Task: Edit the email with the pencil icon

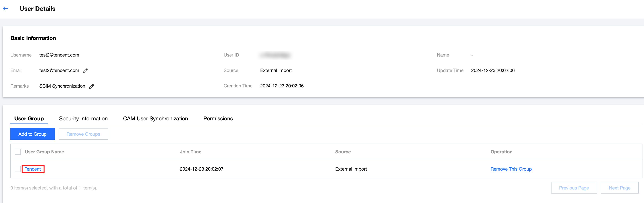Action: (x=86, y=71)
